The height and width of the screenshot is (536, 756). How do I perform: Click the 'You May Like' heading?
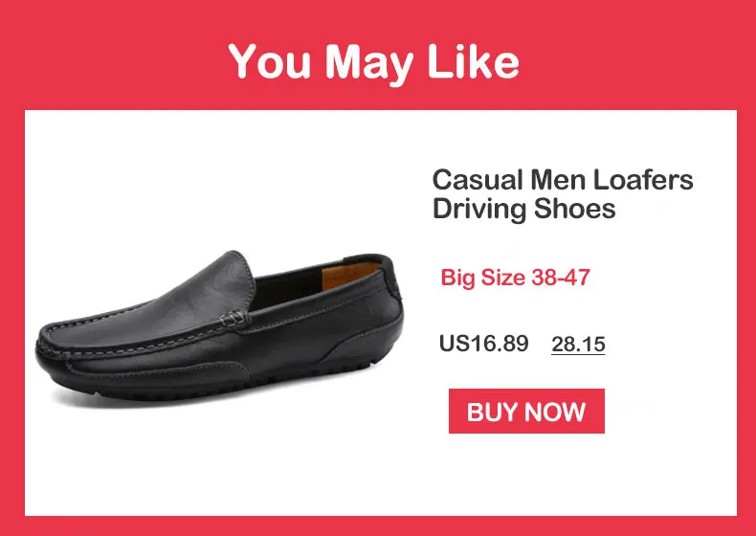[373, 62]
